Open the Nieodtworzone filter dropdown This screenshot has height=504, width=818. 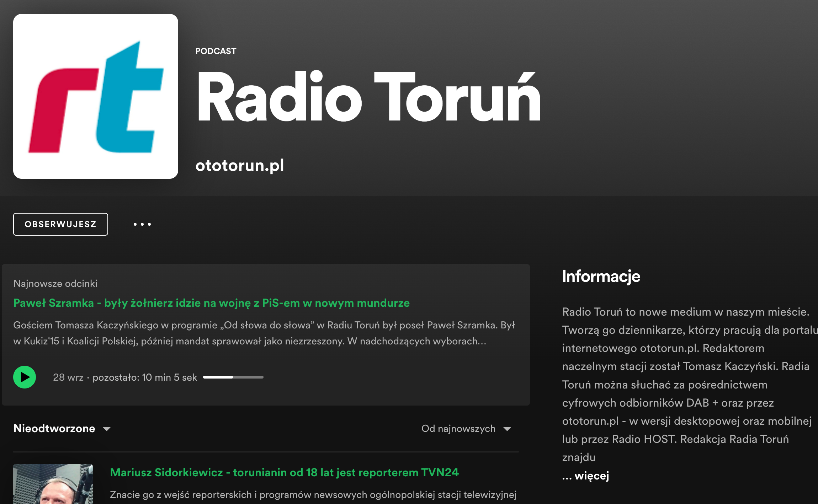(x=62, y=428)
